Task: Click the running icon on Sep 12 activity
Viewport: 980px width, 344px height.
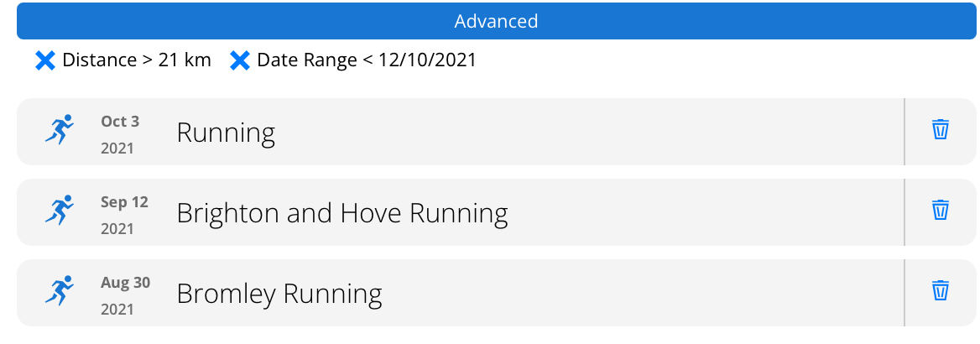Action: 60,210
